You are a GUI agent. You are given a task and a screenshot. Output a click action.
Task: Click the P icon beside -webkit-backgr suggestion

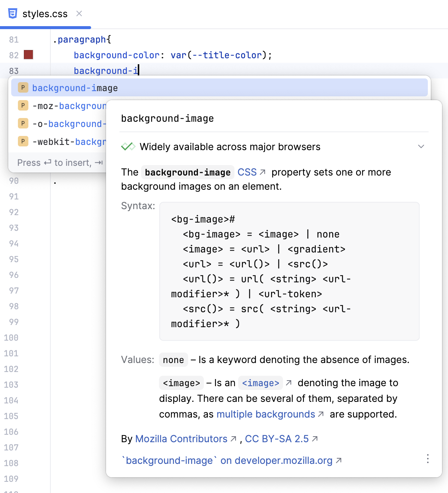[x=23, y=141]
